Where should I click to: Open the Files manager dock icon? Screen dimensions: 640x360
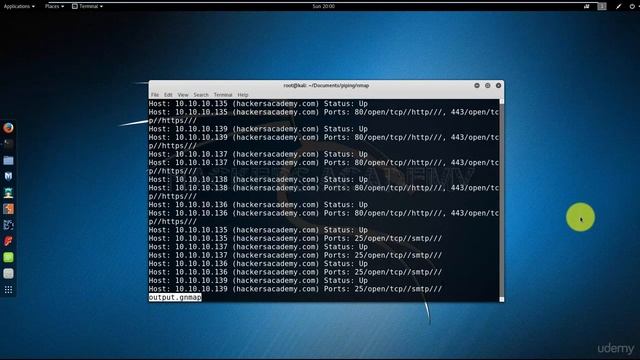tap(8, 160)
